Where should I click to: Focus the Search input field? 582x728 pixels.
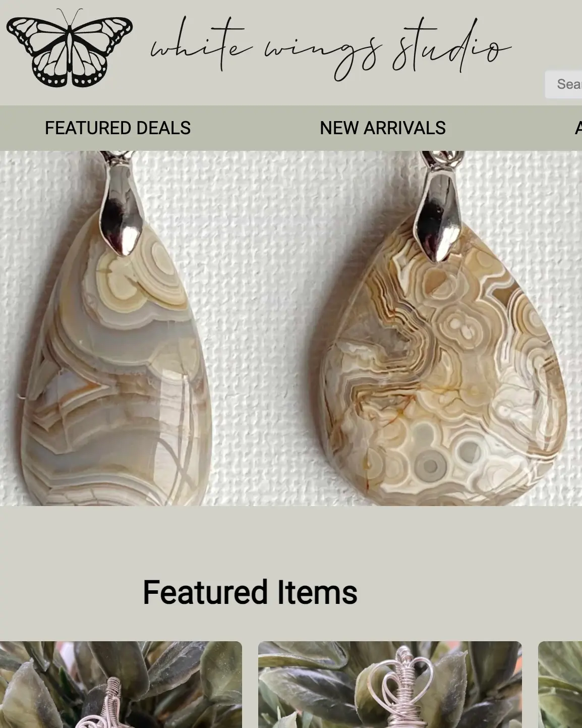click(x=563, y=84)
